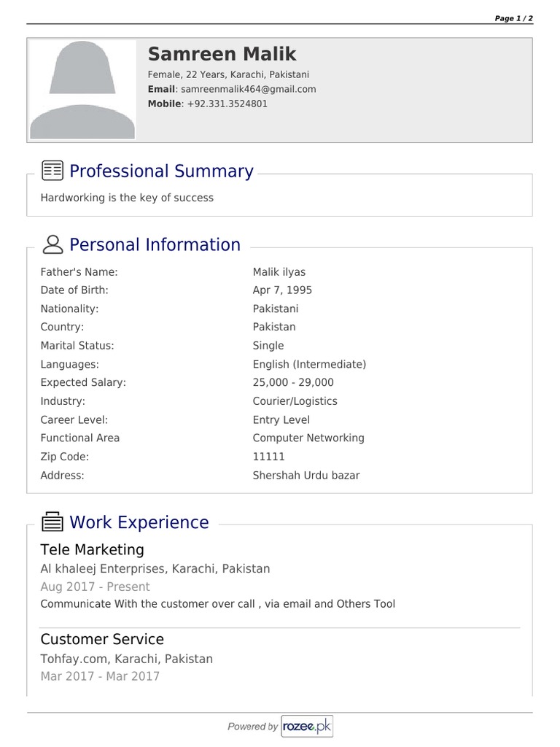Click the Functional Area value Computer Networking
This screenshot has width=560, height=747.
(x=308, y=438)
